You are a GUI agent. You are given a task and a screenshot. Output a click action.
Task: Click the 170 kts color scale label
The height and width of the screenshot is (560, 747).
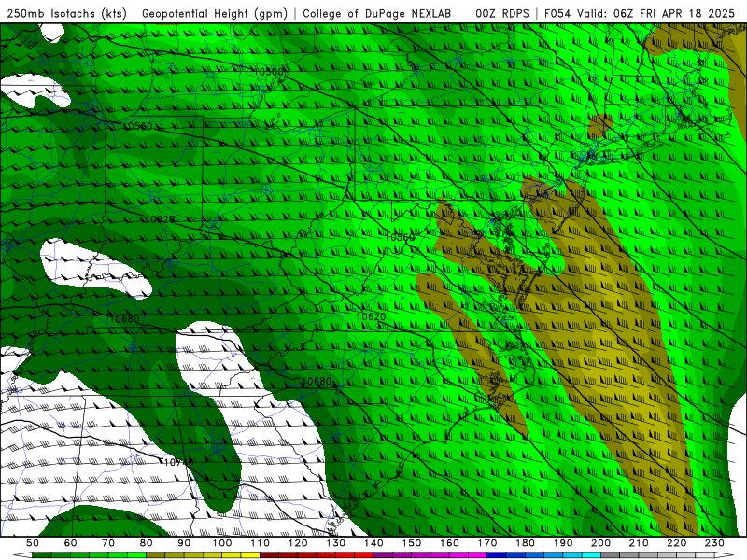(x=487, y=543)
